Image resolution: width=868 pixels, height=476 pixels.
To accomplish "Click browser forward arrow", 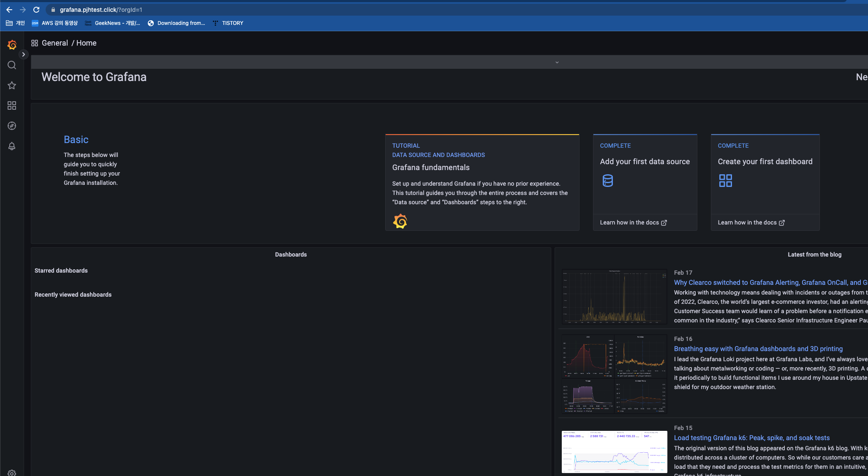I will [23, 10].
